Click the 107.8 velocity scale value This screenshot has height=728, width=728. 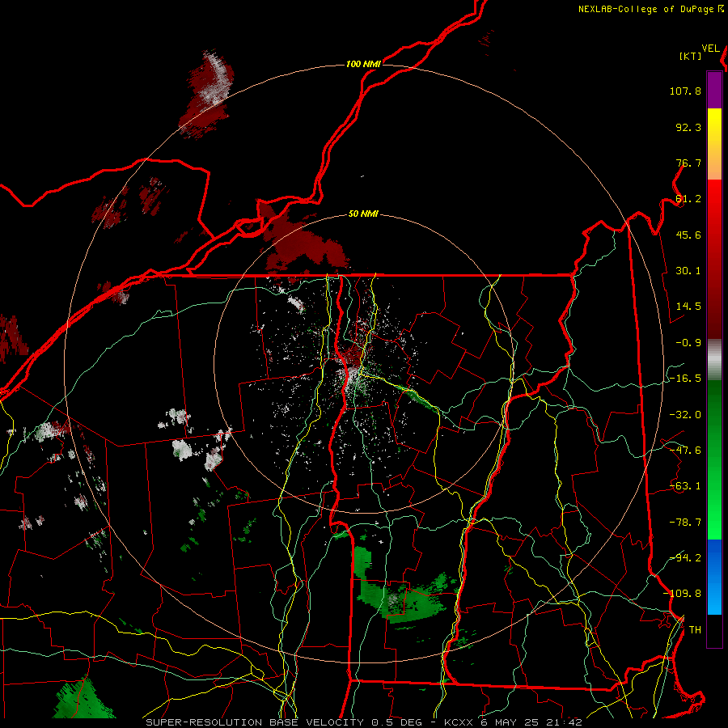click(685, 91)
